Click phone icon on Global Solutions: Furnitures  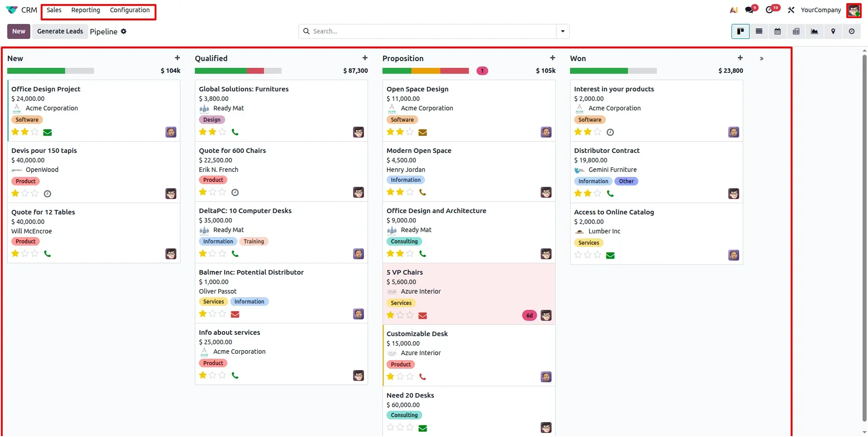tap(235, 132)
